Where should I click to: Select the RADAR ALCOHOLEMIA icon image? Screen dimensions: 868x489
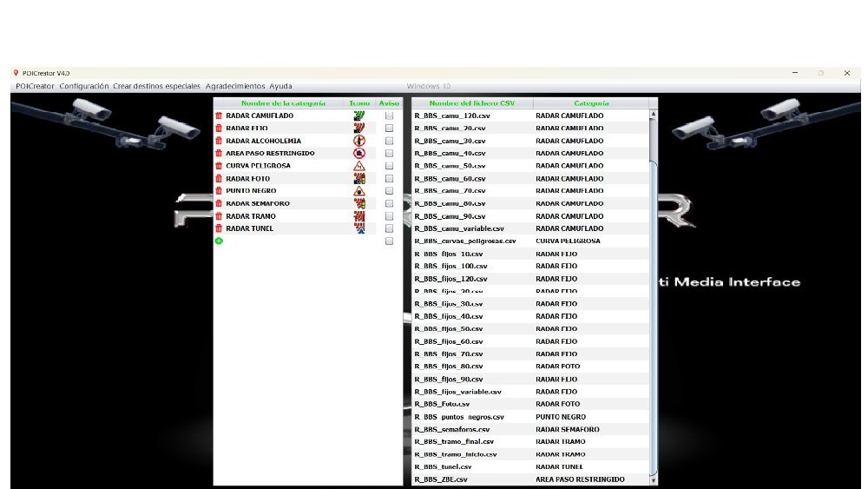click(x=359, y=141)
